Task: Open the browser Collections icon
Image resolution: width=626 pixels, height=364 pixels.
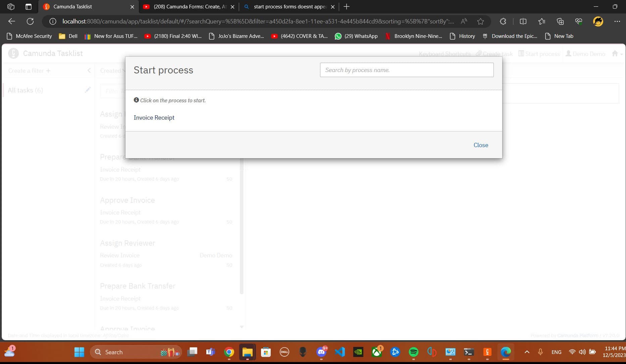Action: (560, 21)
